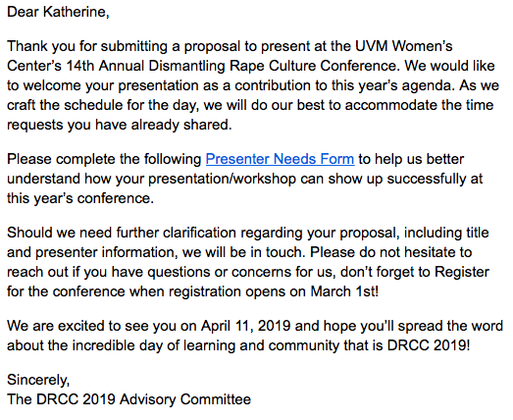Click 'Should we need further clarification' text

(122, 233)
